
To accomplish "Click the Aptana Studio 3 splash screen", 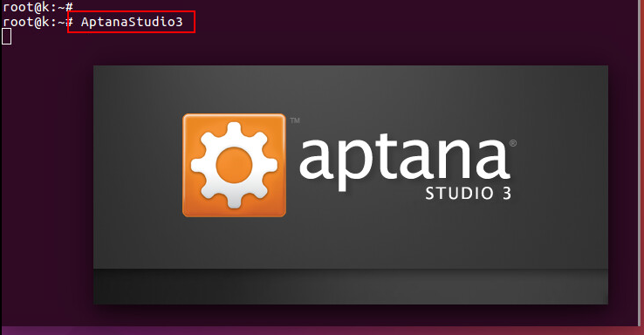I will pos(351,185).
